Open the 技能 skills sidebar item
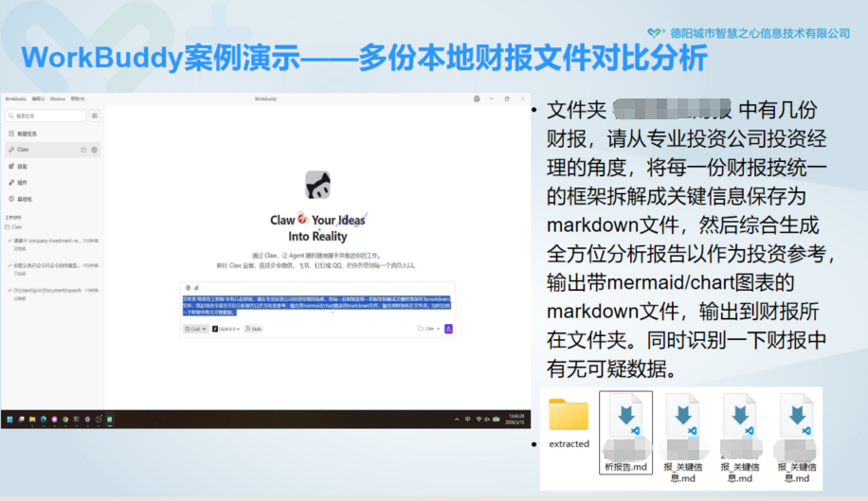The height and width of the screenshot is (501, 868). pos(18,167)
